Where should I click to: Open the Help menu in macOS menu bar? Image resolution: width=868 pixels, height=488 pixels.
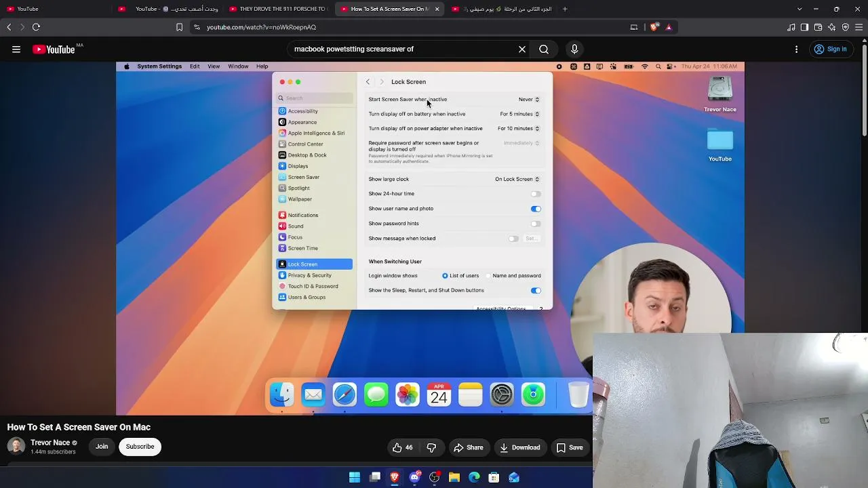262,66
